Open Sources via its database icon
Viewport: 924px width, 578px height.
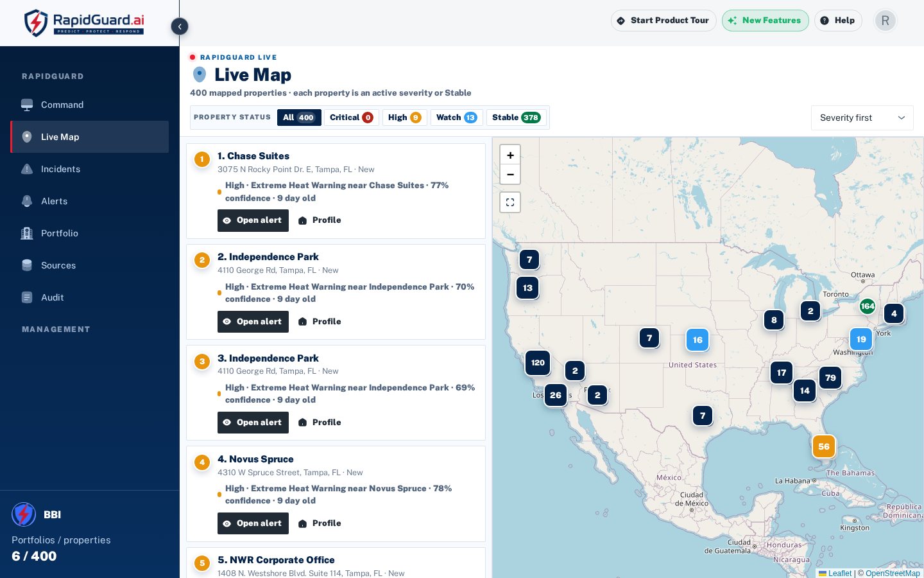coord(27,265)
